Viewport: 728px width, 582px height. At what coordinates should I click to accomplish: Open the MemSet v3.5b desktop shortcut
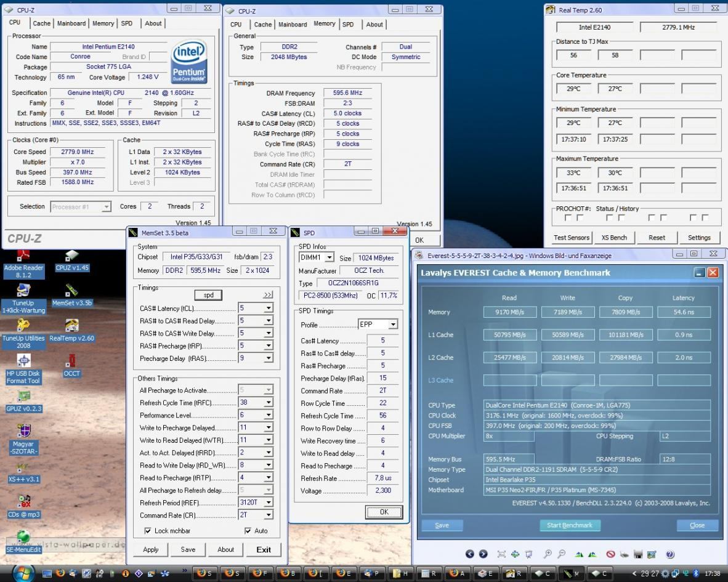[72, 296]
